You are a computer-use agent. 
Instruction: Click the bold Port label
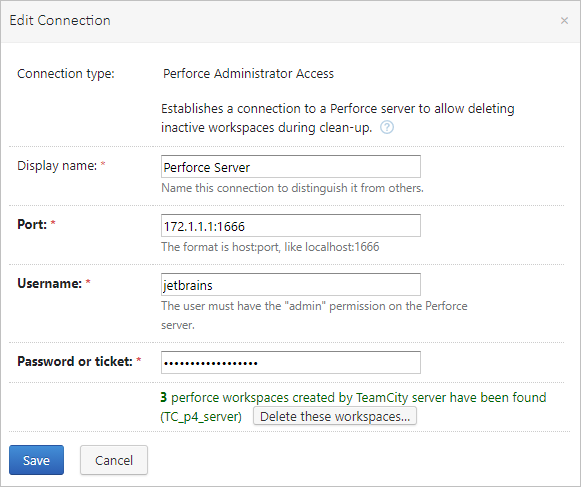[x=32, y=225]
